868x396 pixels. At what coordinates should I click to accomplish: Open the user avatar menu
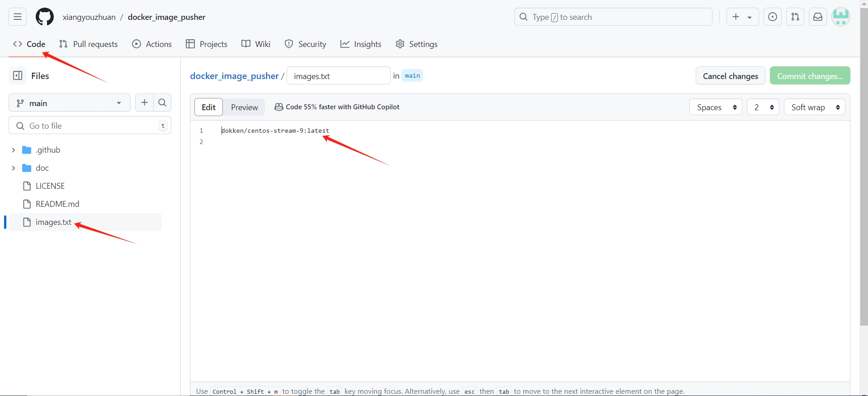point(841,17)
